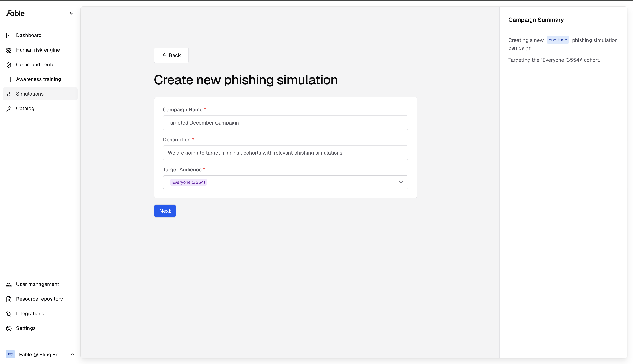Collapse the sidebar with the arrow icon
This screenshot has width=633, height=364.
click(71, 13)
